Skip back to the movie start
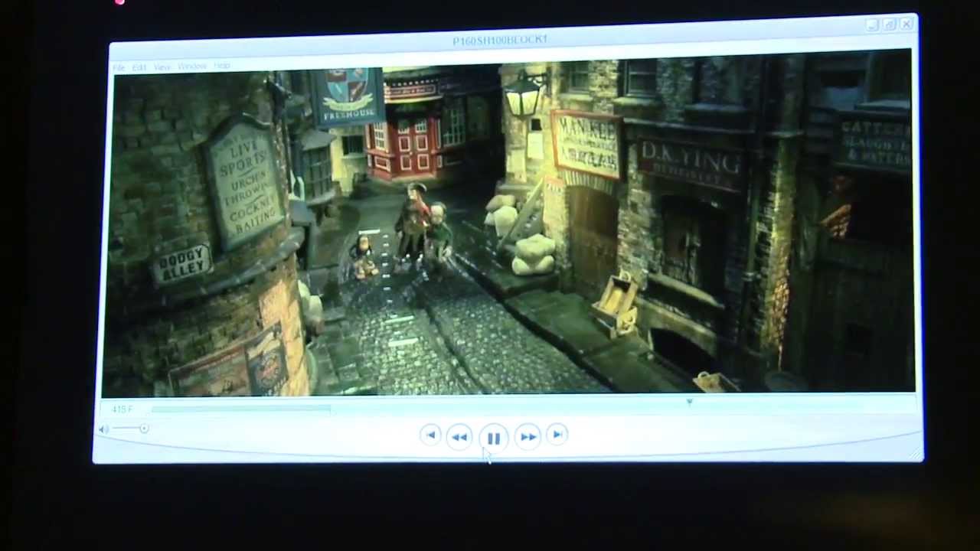This screenshot has width=980, height=551. click(430, 435)
